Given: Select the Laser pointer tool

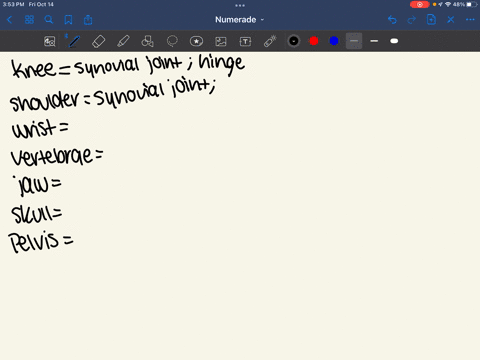Looking at the screenshot, I should coord(270,41).
